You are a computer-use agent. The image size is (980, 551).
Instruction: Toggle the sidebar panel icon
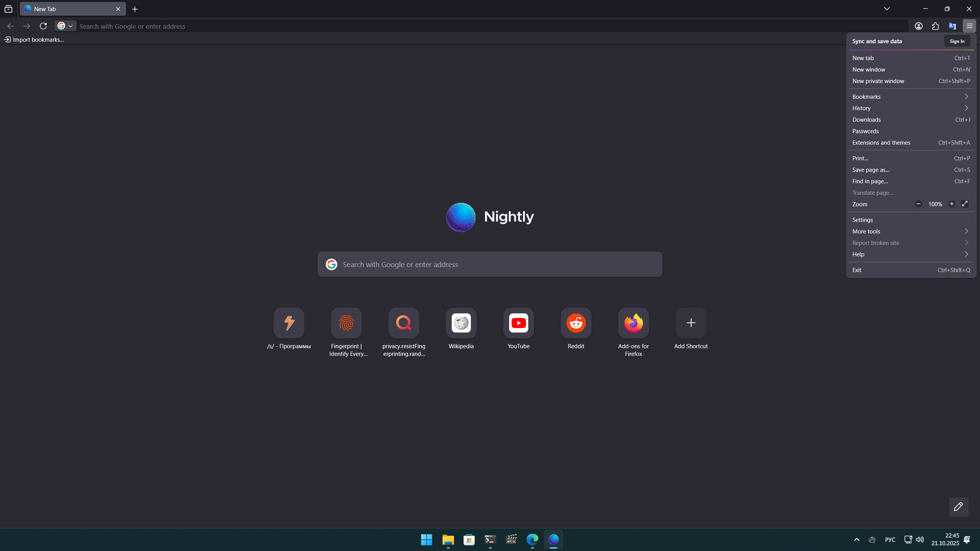click(8, 8)
